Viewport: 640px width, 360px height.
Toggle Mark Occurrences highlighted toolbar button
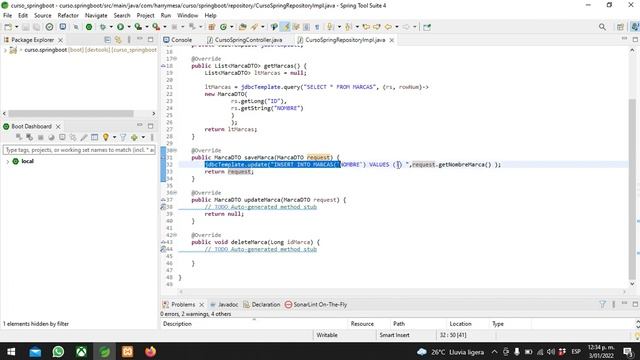coord(286,27)
